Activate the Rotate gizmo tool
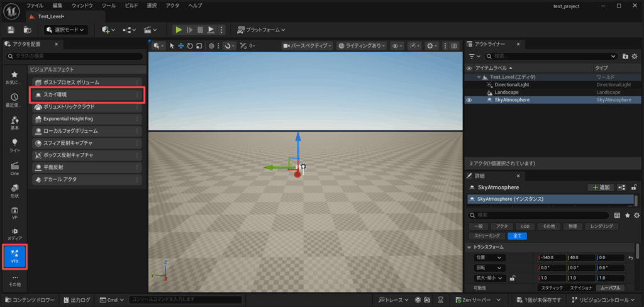644x307 pixels. [190, 46]
